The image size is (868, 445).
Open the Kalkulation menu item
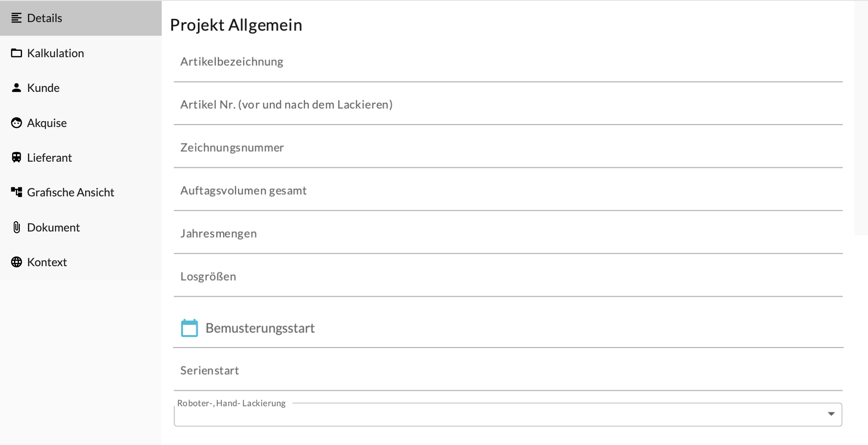[55, 53]
